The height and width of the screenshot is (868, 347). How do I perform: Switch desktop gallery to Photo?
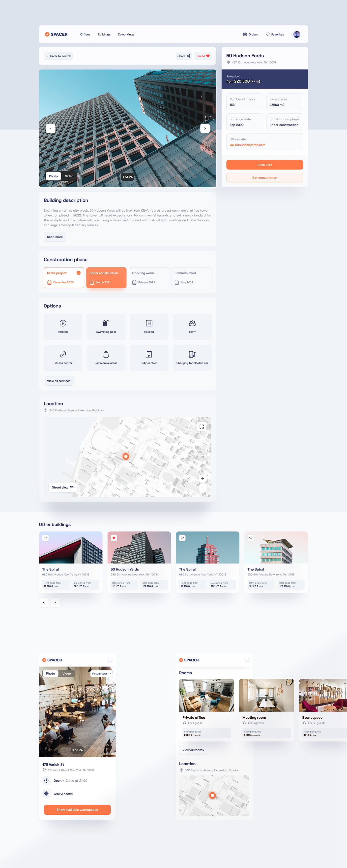coord(53,176)
